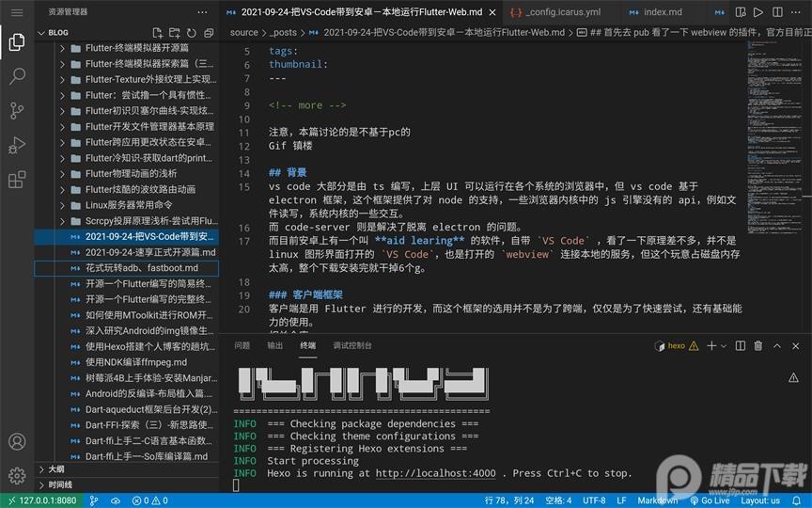Image resolution: width=812 pixels, height=508 pixels.
Task: Open the Extensions view
Action: click(x=16, y=179)
